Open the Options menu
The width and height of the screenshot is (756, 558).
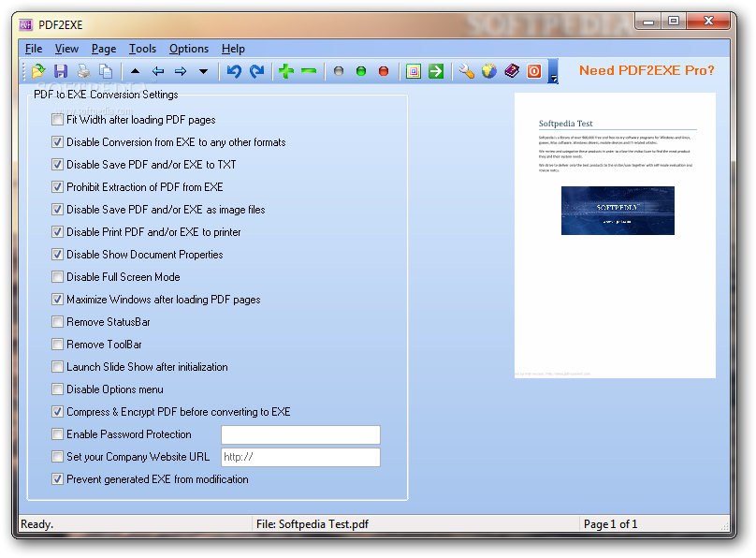(188, 49)
